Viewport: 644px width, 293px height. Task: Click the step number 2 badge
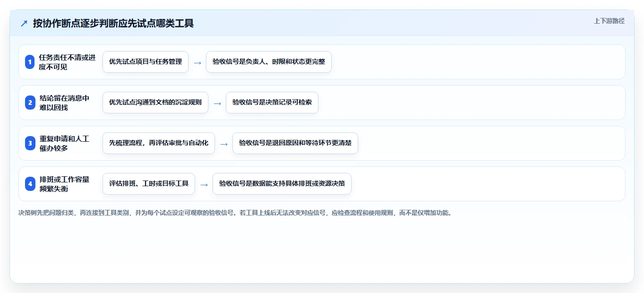30,103
